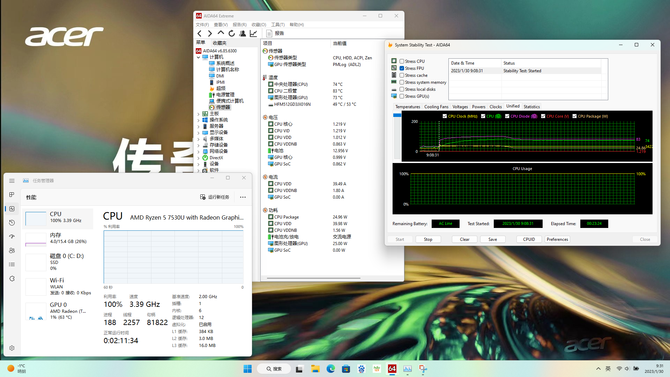Switch to AIDA64 taskbar icon
Screen dimensions: 670x377
[392, 369]
